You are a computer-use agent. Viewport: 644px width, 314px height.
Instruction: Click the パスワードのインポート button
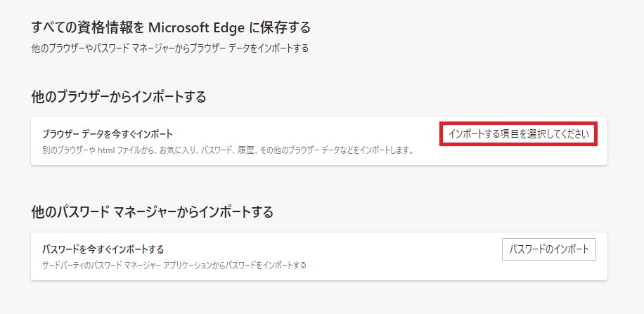click(x=548, y=249)
